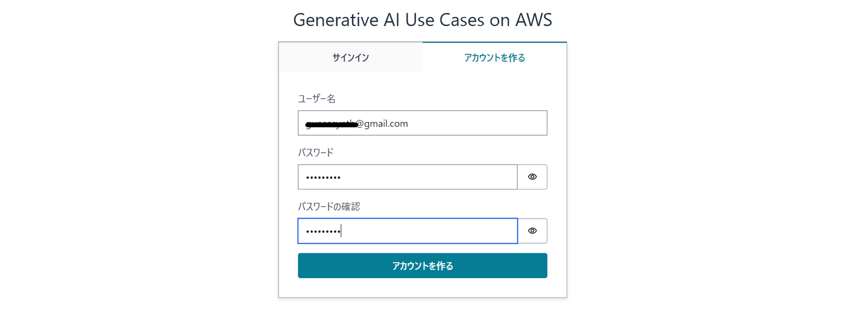The height and width of the screenshot is (309, 868).
Task: Click the masked dots in confirmation field
Action: (322, 231)
